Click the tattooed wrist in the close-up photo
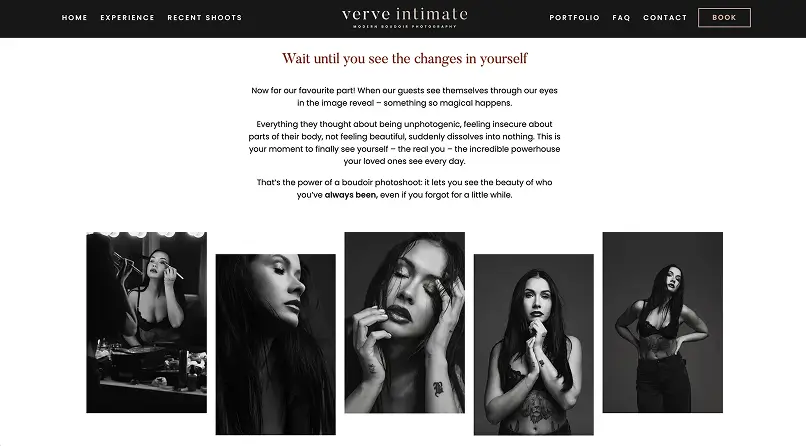 click(438, 388)
